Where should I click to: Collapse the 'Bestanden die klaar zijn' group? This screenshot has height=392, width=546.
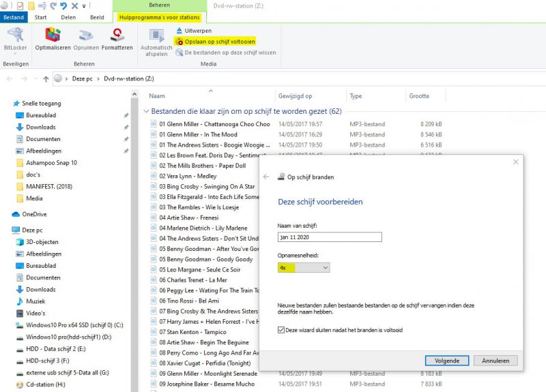tap(145, 111)
